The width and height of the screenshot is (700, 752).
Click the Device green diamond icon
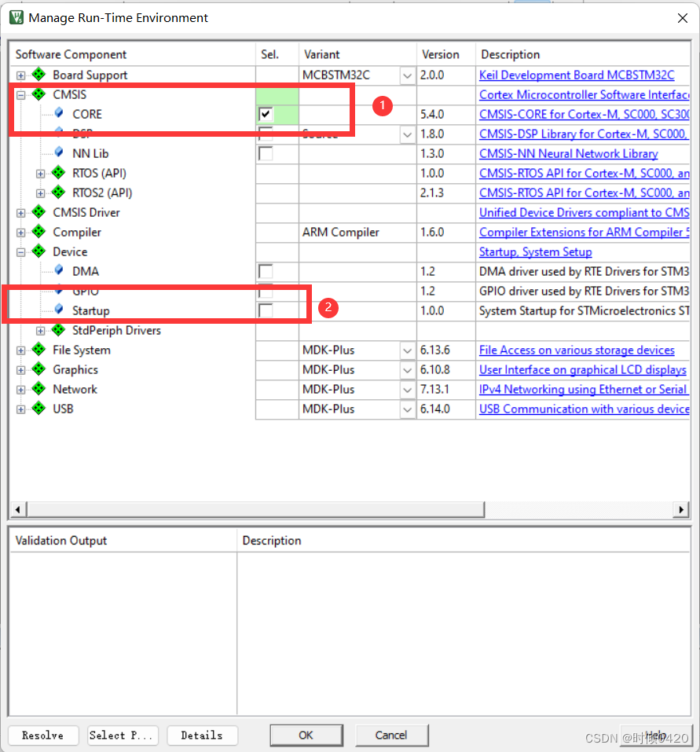(x=38, y=251)
